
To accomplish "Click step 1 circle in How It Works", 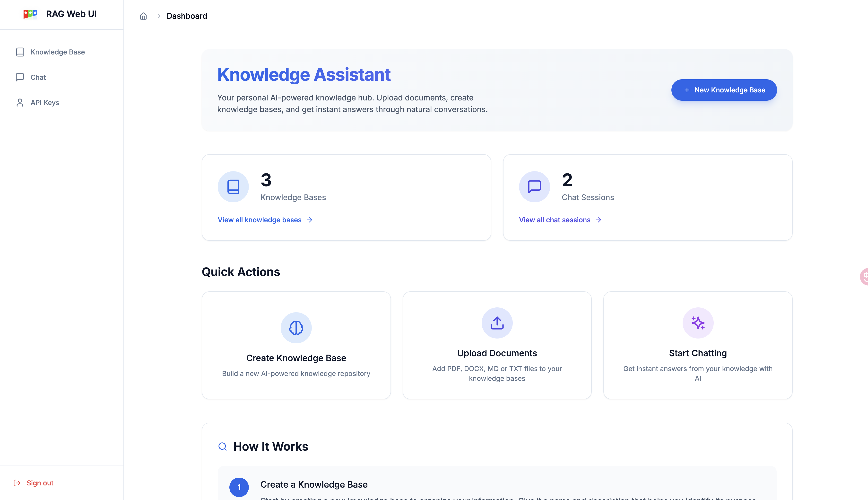I will [239, 487].
